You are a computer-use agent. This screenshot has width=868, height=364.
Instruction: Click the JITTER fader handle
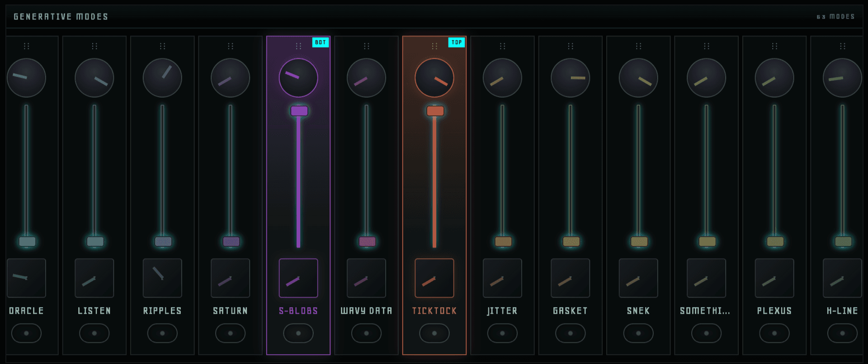(503, 241)
